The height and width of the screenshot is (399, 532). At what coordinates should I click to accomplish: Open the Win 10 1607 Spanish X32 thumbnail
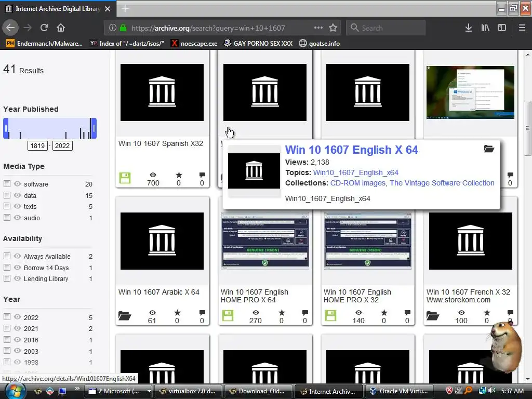[x=162, y=92]
